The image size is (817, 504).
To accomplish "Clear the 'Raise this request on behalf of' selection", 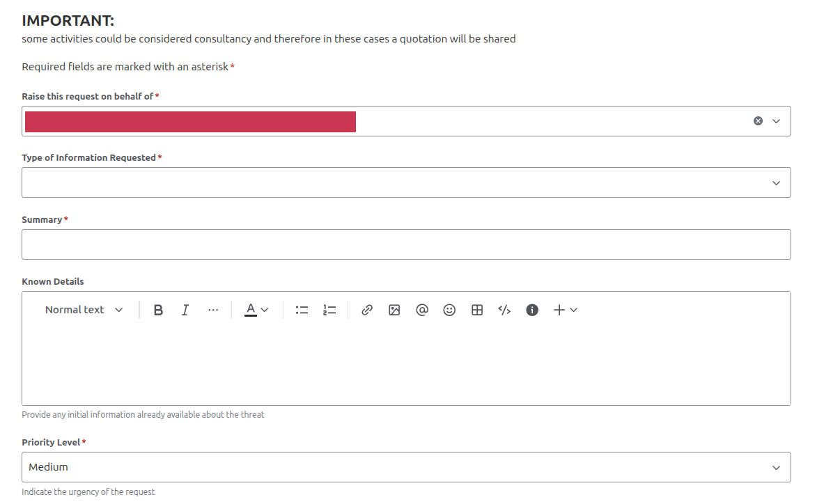I will (x=758, y=121).
